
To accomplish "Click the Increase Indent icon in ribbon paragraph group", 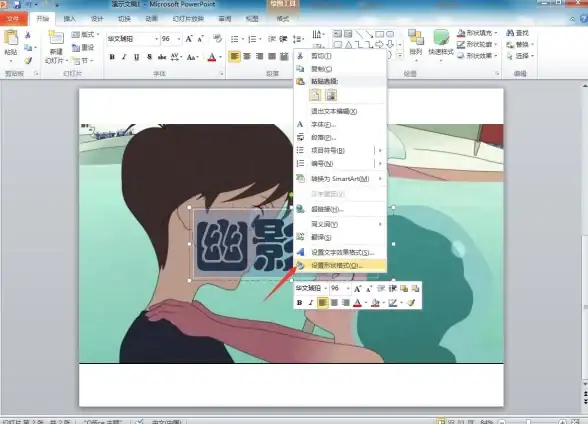I will click(284, 39).
